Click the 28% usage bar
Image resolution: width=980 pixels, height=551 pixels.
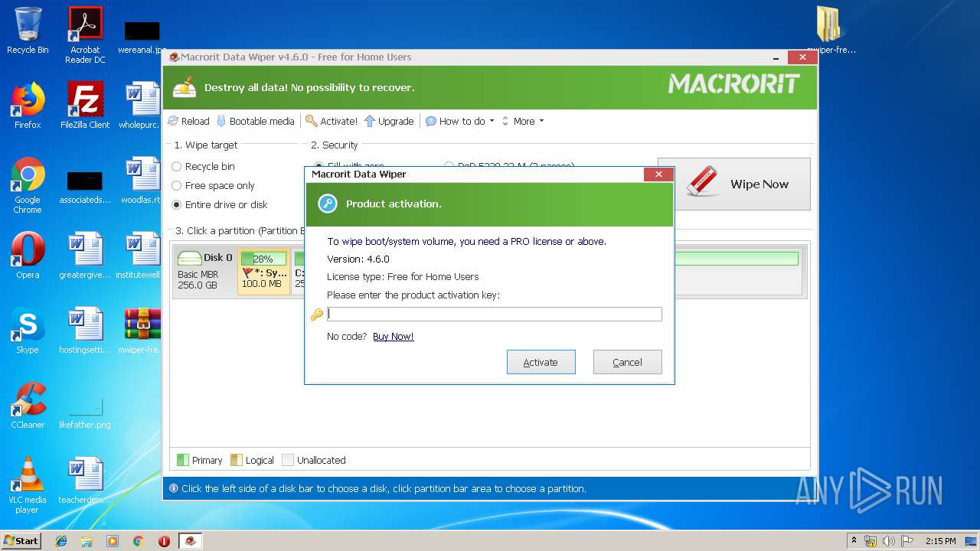click(263, 259)
